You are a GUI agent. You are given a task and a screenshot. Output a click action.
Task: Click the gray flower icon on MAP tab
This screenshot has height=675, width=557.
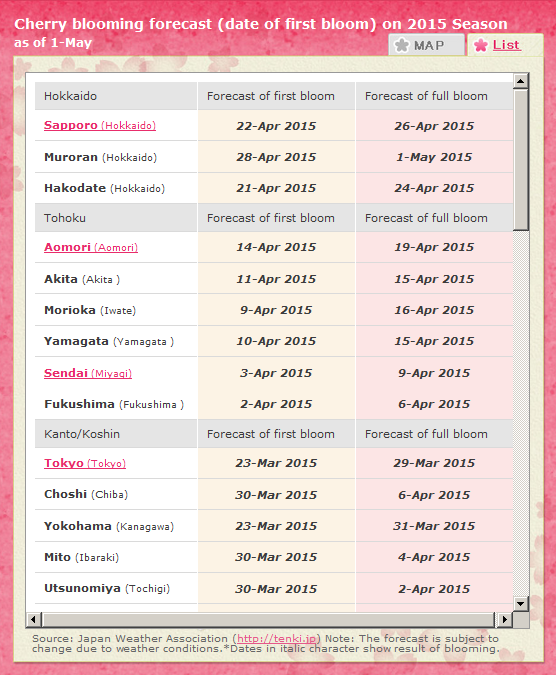point(402,45)
